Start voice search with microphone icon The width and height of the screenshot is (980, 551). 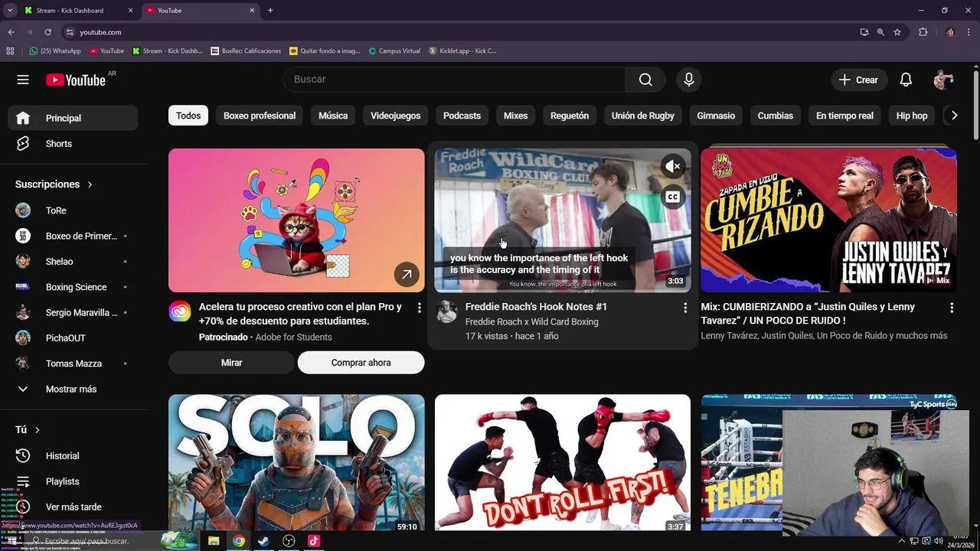point(689,80)
